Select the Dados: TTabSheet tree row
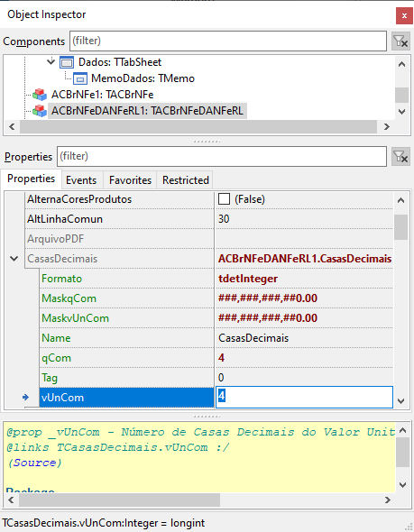 tap(120, 62)
